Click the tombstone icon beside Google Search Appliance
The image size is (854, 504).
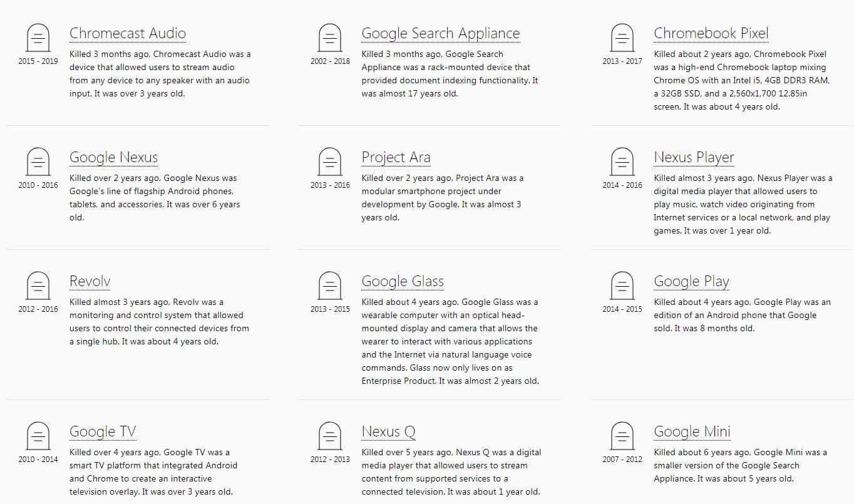click(330, 38)
